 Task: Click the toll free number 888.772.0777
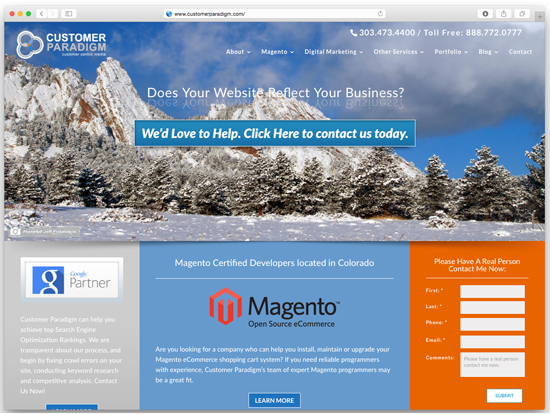[x=494, y=33]
